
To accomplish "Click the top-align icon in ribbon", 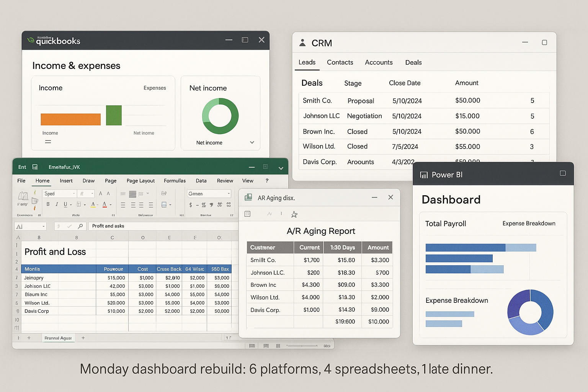I will pyautogui.click(x=123, y=194).
